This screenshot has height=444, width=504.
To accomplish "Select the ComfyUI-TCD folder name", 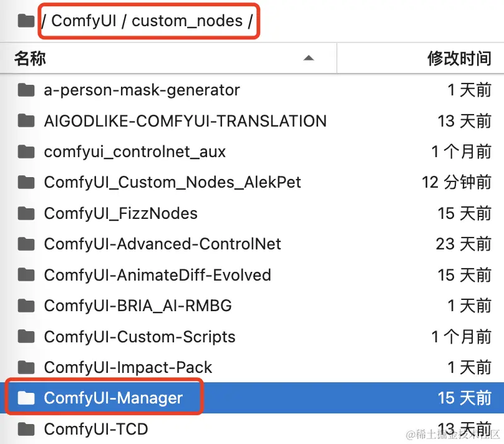I will pos(96,429).
